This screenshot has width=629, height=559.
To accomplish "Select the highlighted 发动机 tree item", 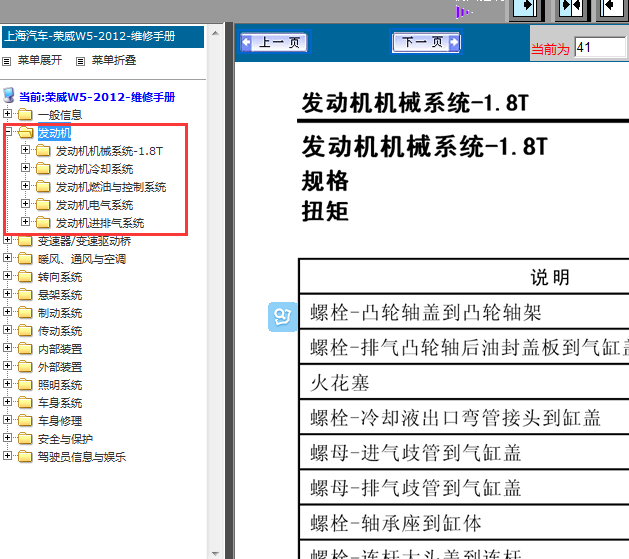I will click(x=54, y=133).
